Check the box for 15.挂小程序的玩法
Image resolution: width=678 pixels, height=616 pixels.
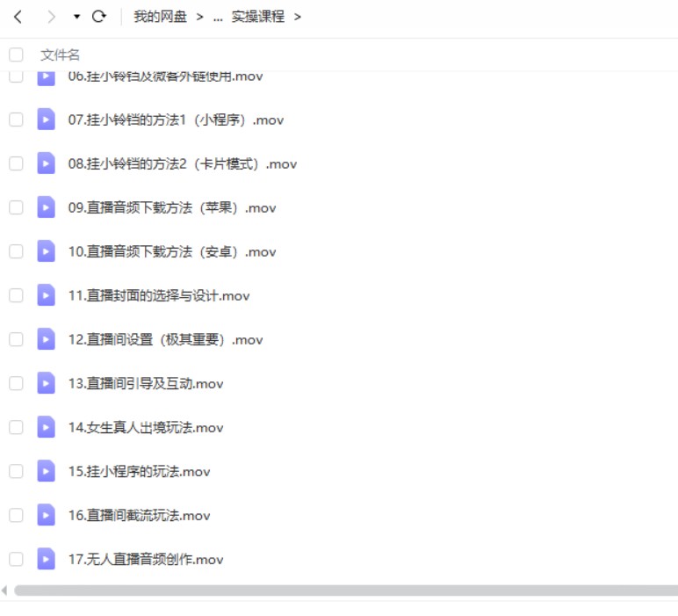[x=16, y=471]
